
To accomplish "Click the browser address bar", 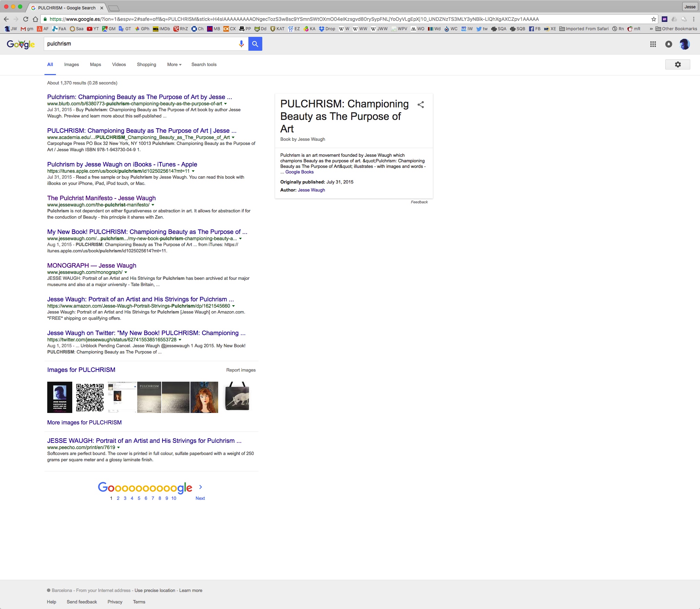I will coord(347,19).
